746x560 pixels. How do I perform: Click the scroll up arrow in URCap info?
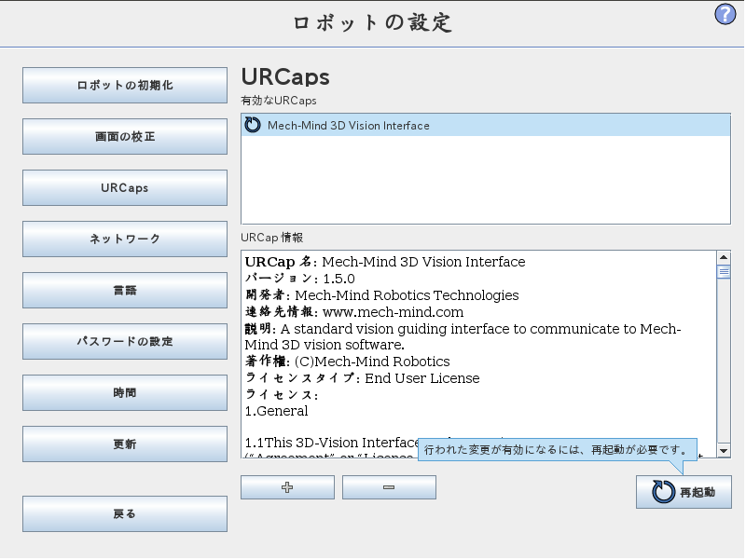click(724, 257)
